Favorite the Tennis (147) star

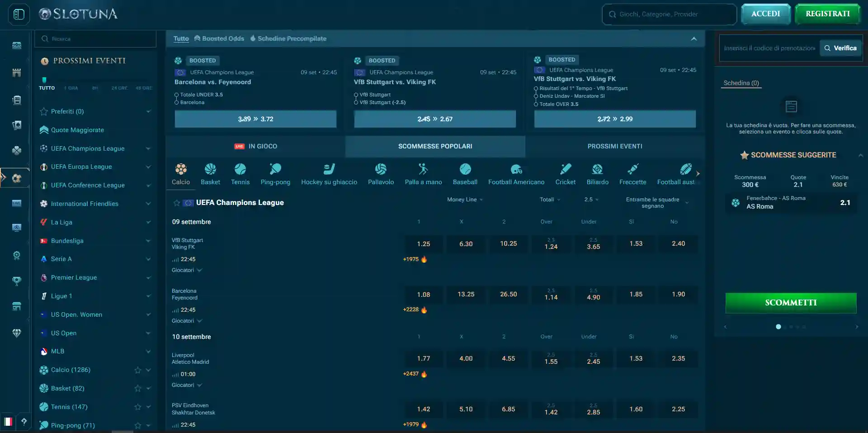(138, 407)
